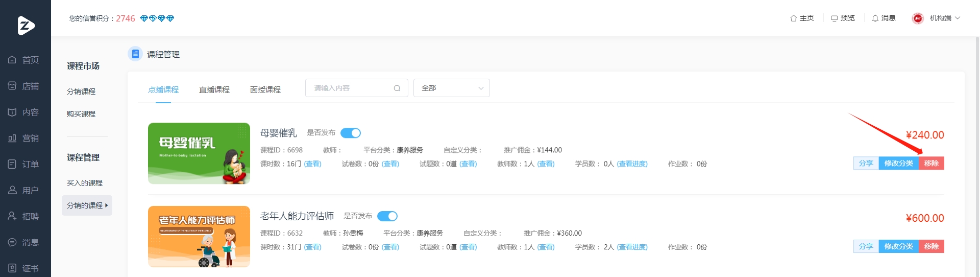Click the 老年人能力评估师 course title
This screenshot has width=980, height=277.
coord(297,216)
